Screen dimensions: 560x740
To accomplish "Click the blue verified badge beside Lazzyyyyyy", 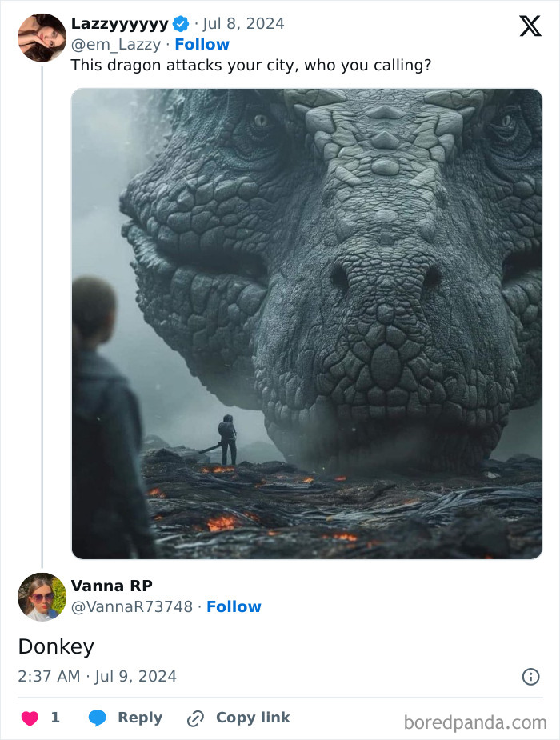I will [182, 24].
